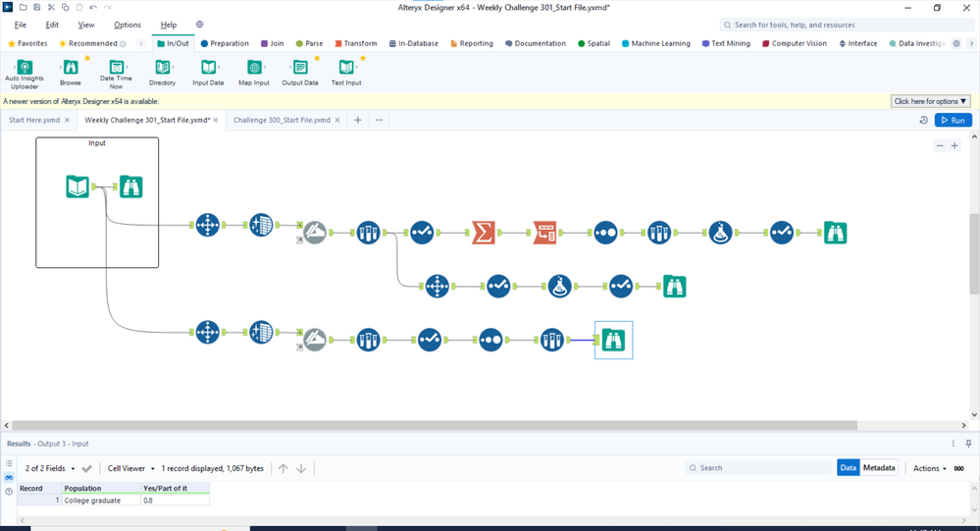
Task: Switch Results to the Metadata view
Action: 879,468
